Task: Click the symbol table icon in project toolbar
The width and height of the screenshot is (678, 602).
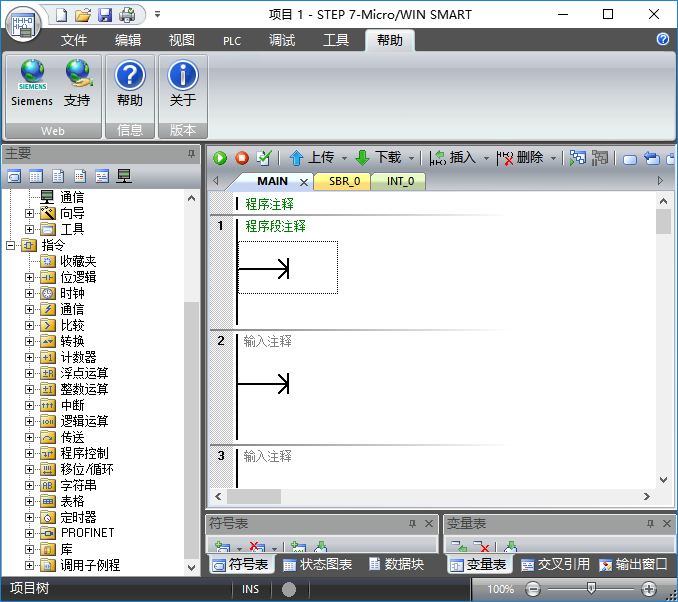Action: [x=14, y=176]
